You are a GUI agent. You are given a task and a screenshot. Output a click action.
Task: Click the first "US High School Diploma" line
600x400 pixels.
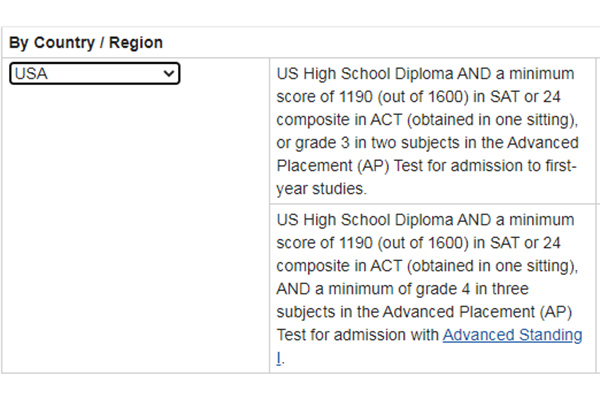pos(425,74)
